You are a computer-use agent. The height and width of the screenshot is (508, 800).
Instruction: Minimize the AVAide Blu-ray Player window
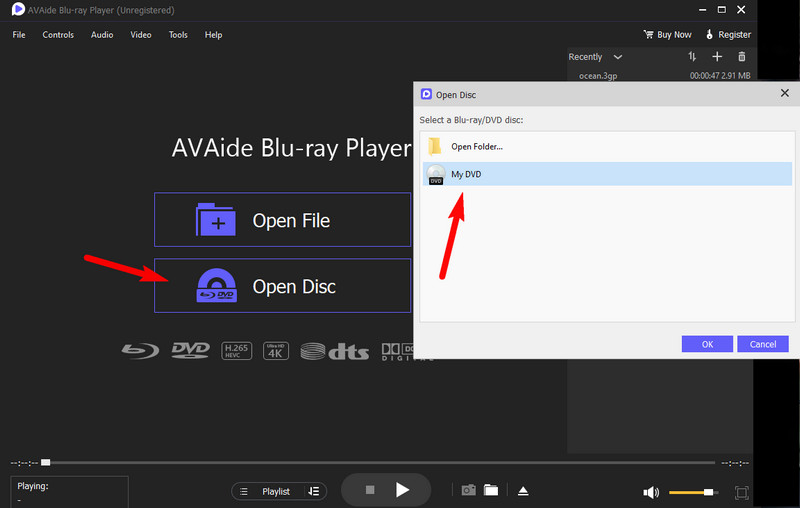point(703,10)
